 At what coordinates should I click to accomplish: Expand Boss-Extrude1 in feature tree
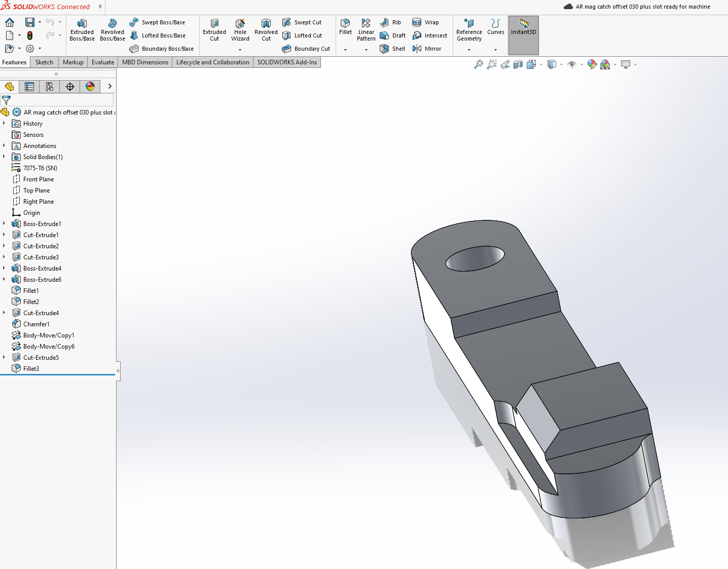click(x=4, y=223)
